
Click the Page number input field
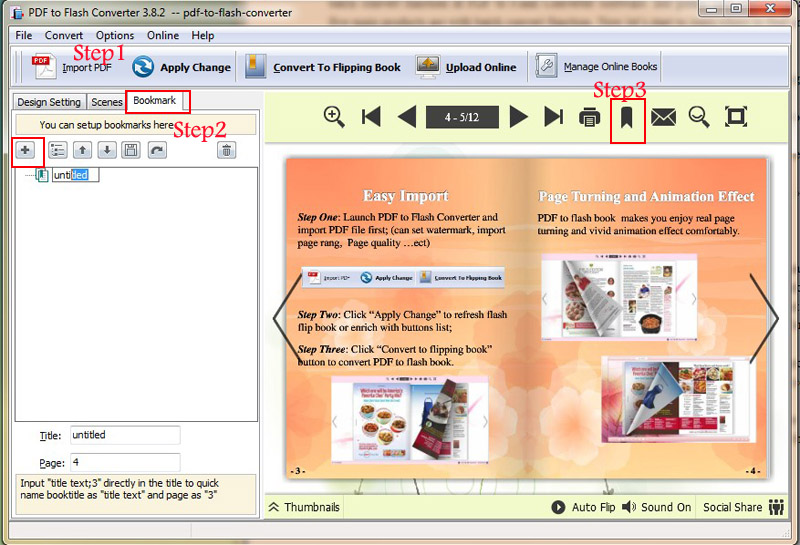(125, 462)
